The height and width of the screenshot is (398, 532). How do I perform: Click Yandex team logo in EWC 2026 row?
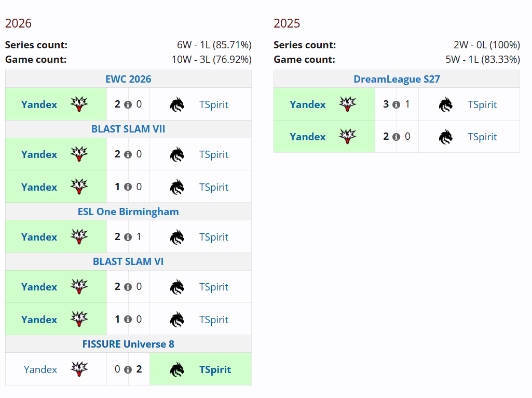pos(79,104)
